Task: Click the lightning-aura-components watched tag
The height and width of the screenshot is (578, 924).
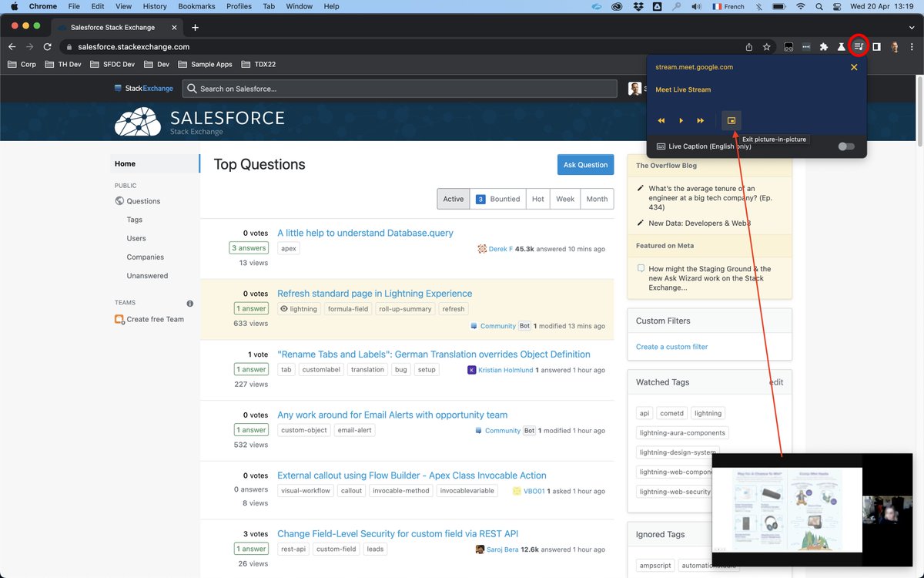Action: pyautogui.click(x=682, y=433)
